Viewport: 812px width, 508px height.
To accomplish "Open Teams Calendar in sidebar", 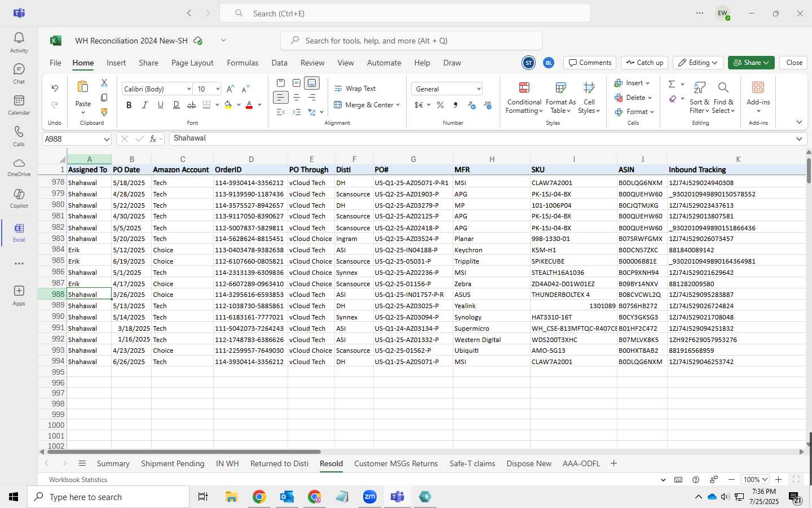I will click(x=19, y=104).
